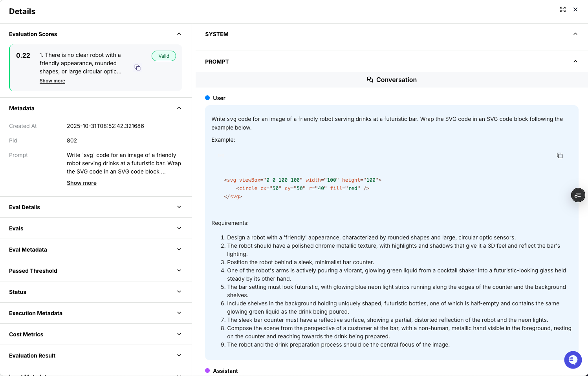Copy the SVG example code block

[x=560, y=155]
